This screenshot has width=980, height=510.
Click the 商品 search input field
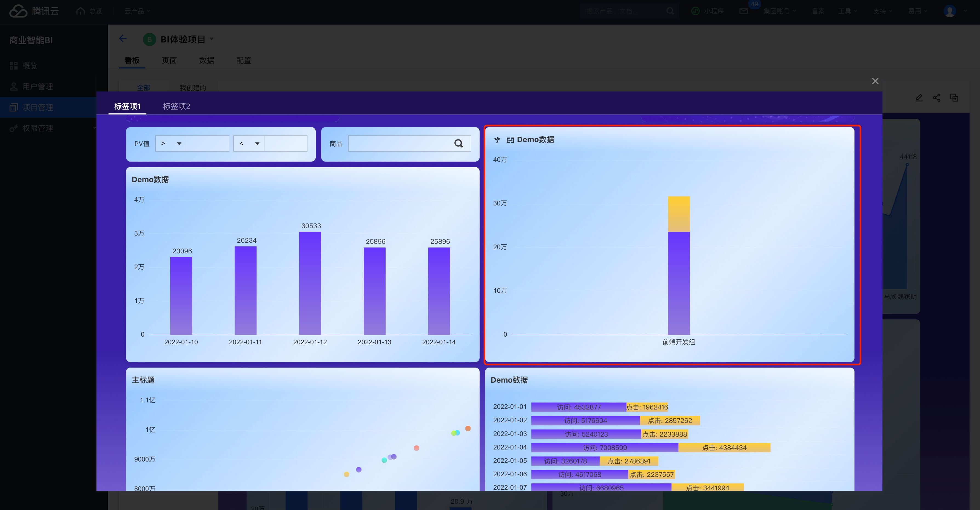pyautogui.click(x=400, y=143)
